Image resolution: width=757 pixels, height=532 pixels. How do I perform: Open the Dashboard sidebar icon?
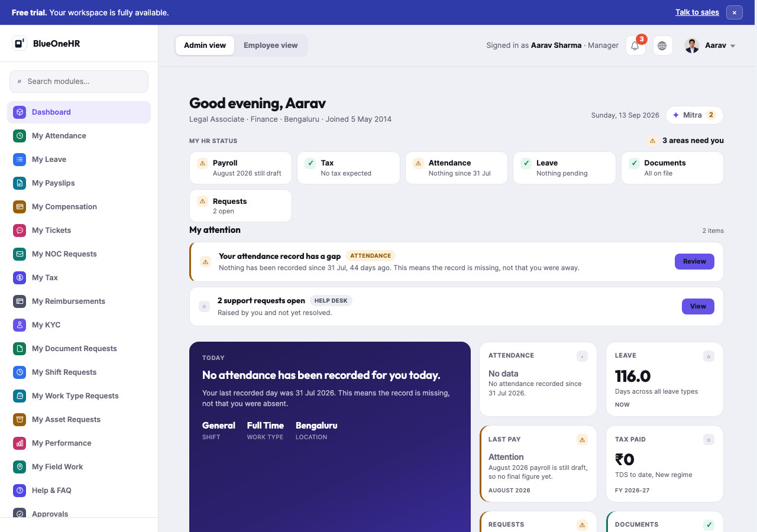point(20,112)
